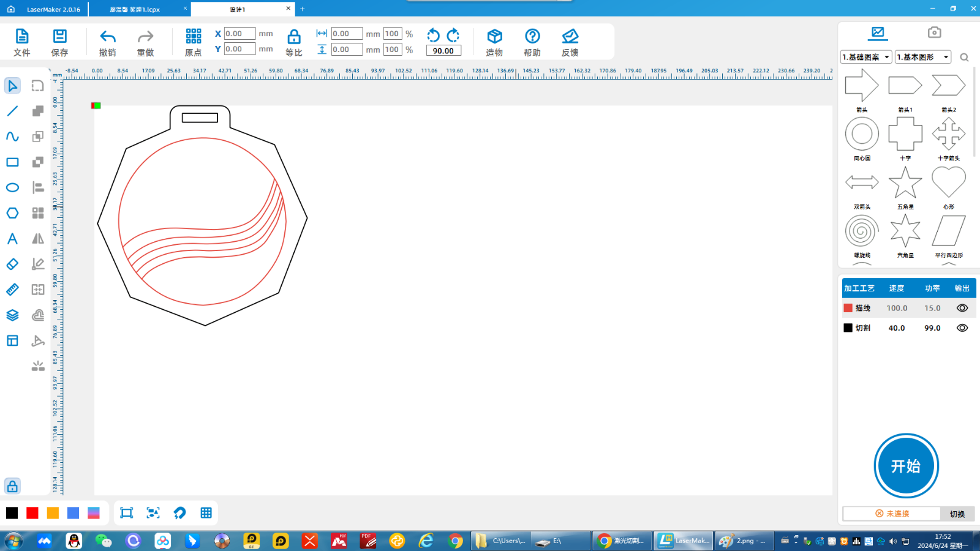The height and width of the screenshot is (551, 980).
Task: Toggle visibility of the black cut layer
Action: click(962, 328)
